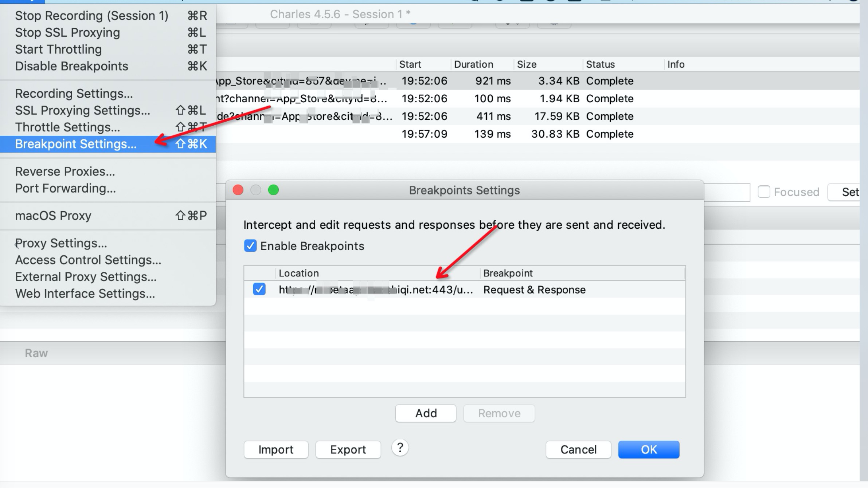Open SSL Proxying Settings menu entry
868x488 pixels.
pos(82,110)
